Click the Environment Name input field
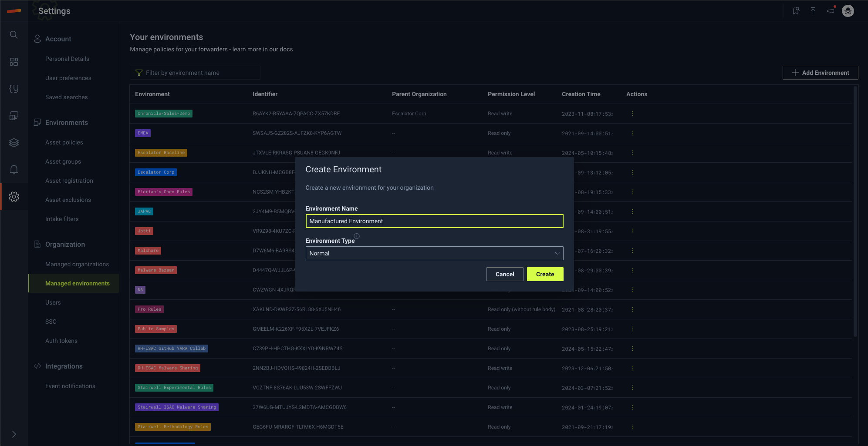Screen dimensions: 868x446 434,221
